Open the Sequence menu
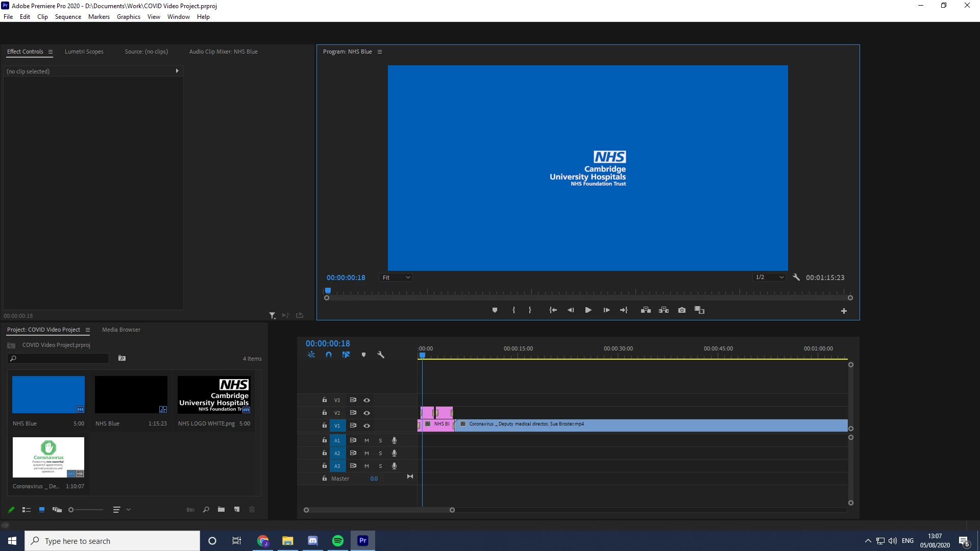This screenshot has width=980, height=551. tap(68, 17)
